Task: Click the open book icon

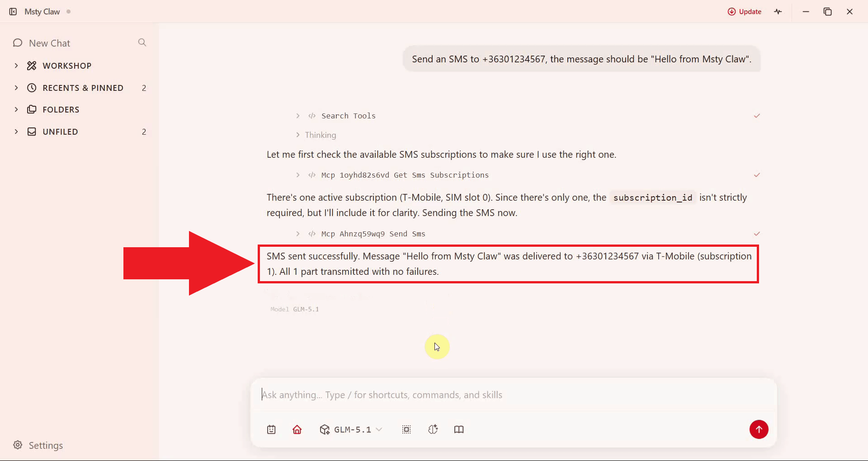Action: pos(459,429)
